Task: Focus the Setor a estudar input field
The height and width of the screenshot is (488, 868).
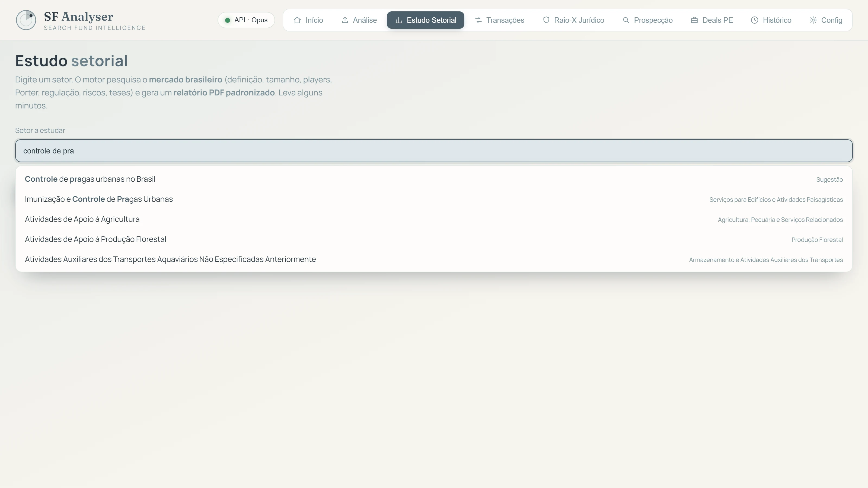Action: point(434,151)
